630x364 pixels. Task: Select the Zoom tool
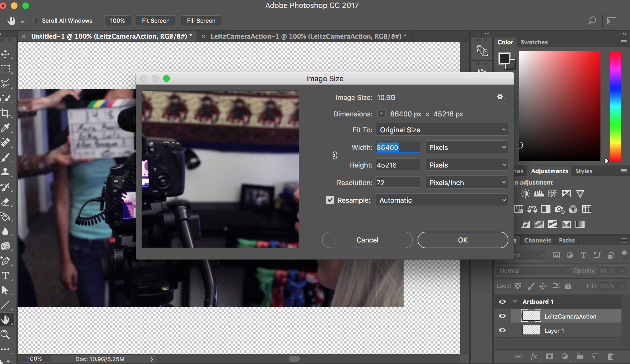pyautogui.click(x=7, y=331)
